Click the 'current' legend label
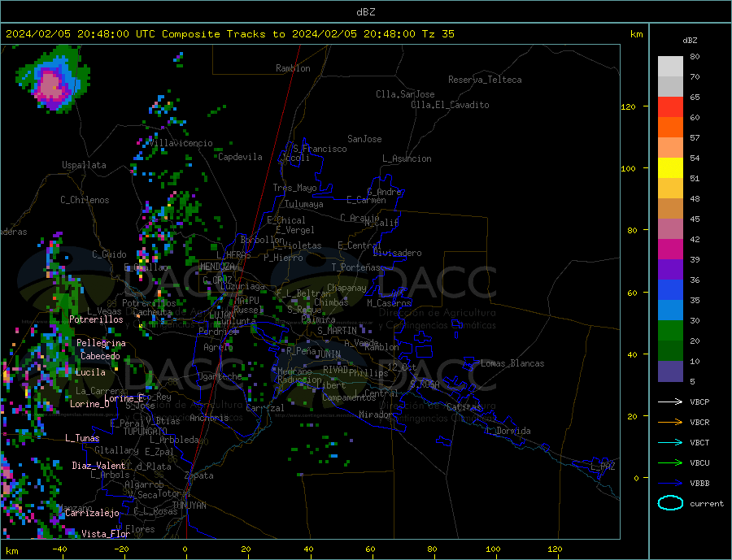 707,504
